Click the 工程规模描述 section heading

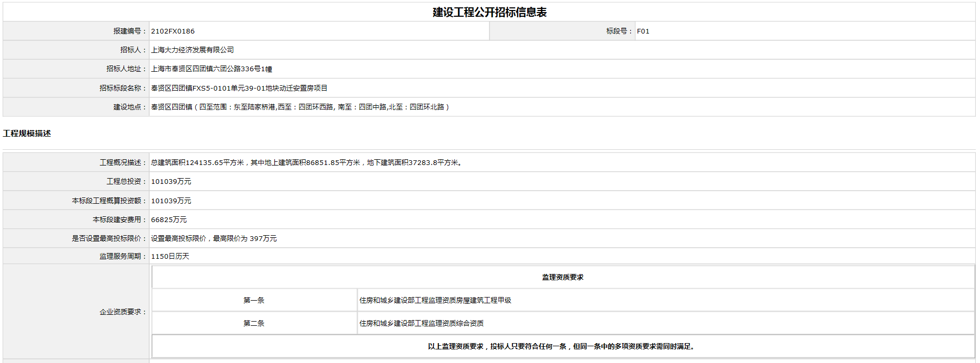click(x=27, y=134)
